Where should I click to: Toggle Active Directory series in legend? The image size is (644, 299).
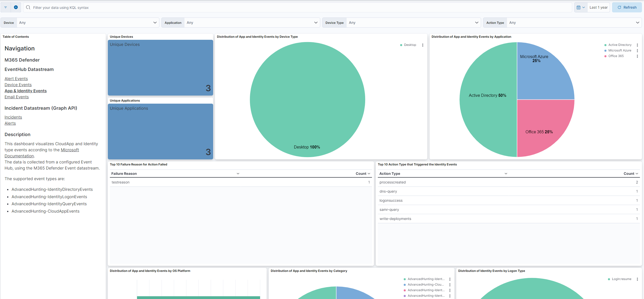pyautogui.click(x=619, y=45)
